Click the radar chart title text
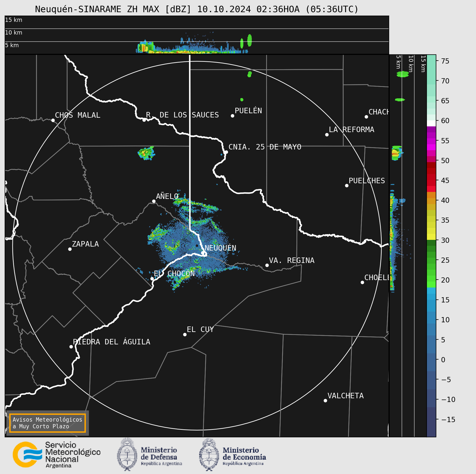 197,9
